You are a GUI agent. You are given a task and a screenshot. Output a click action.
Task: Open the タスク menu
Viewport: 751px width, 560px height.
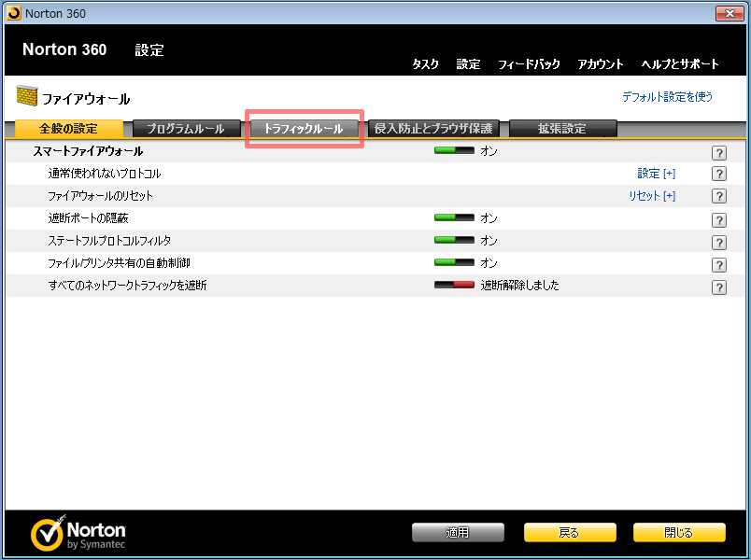(x=425, y=64)
